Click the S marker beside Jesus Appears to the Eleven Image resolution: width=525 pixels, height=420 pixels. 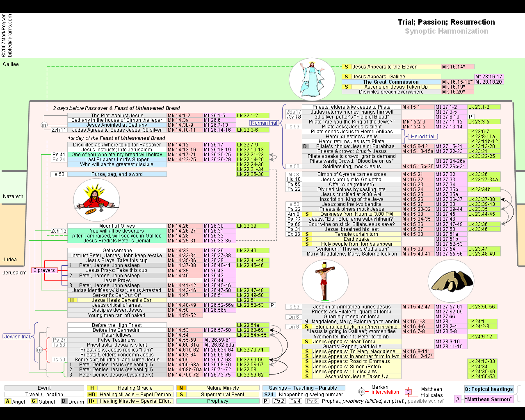346,67
